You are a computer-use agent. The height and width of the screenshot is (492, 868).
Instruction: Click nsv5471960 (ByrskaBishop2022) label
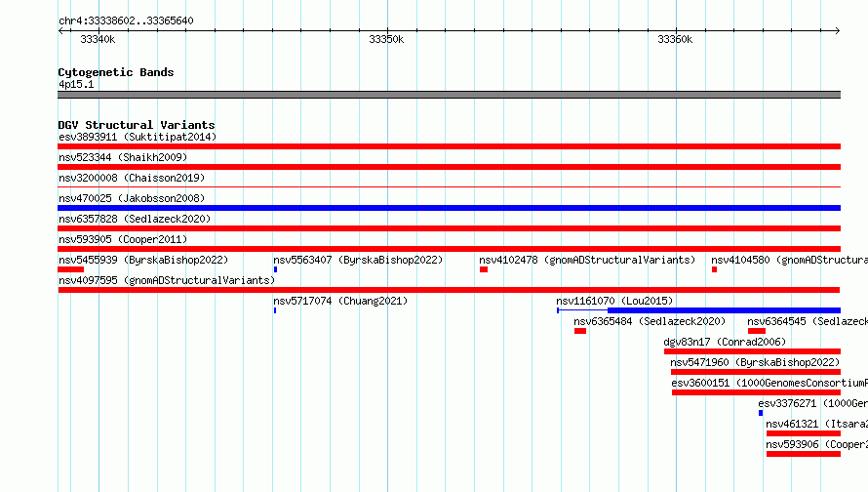coord(755,362)
